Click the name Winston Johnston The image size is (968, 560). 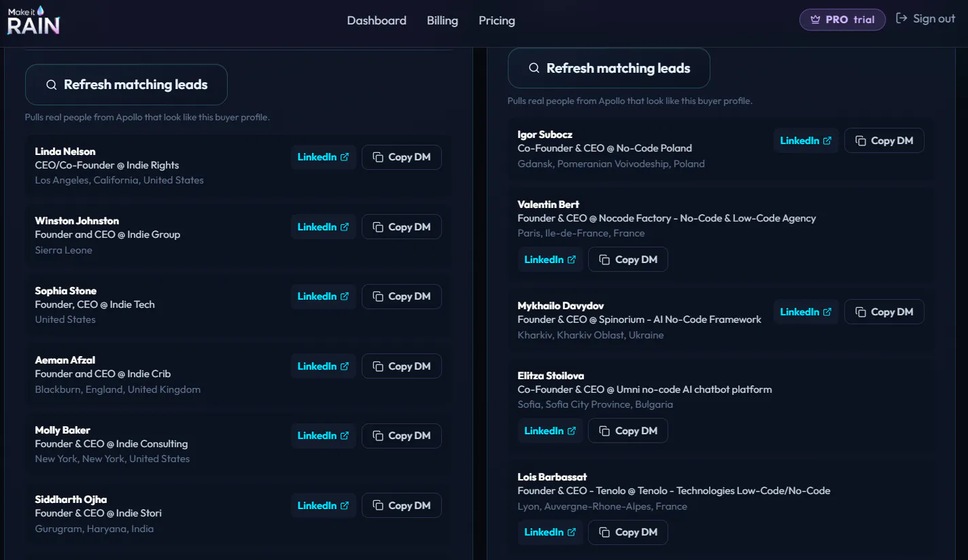click(77, 221)
